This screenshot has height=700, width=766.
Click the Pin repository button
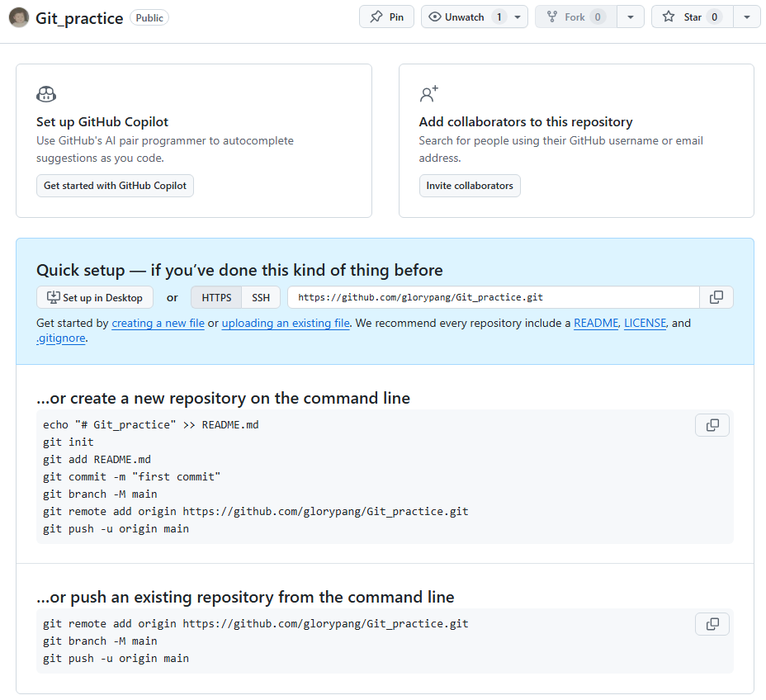pyautogui.click(x=386, y=17)
